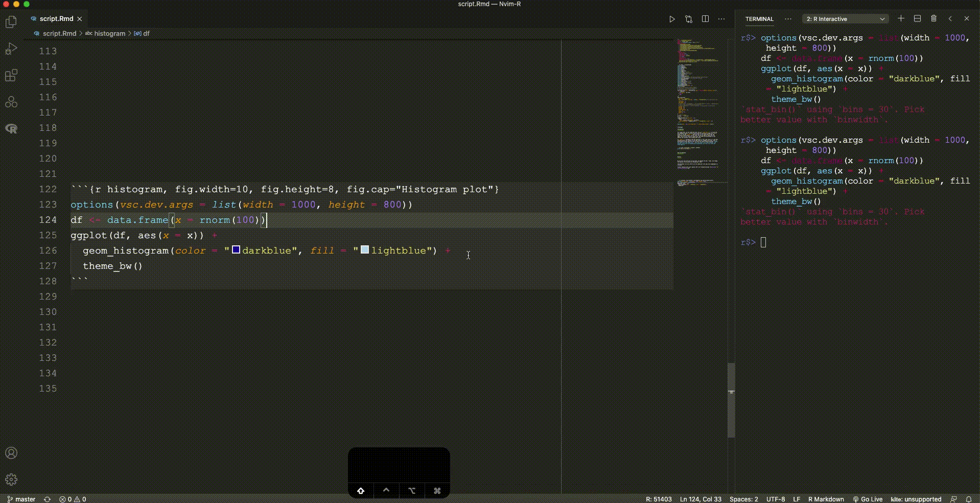980x503 pixels.
Task: Synchronize changes from the status bar
Action: tap(47, 499)
